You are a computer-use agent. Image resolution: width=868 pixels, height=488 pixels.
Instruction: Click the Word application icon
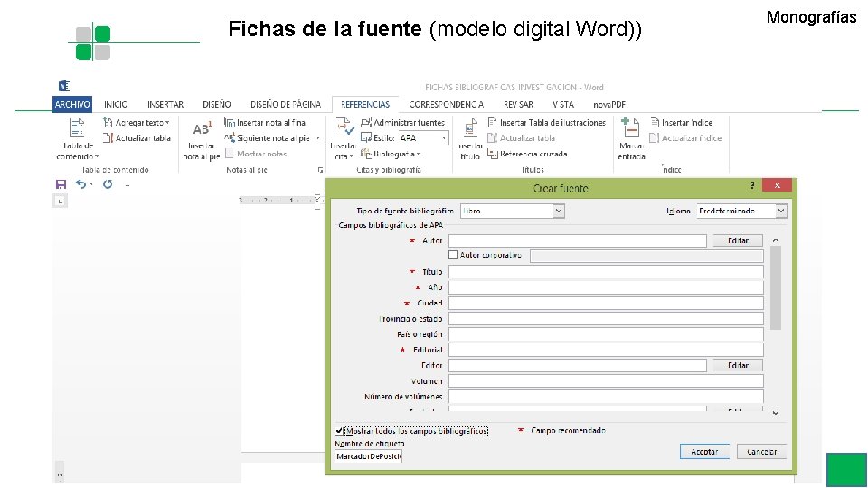click(63, 86)
